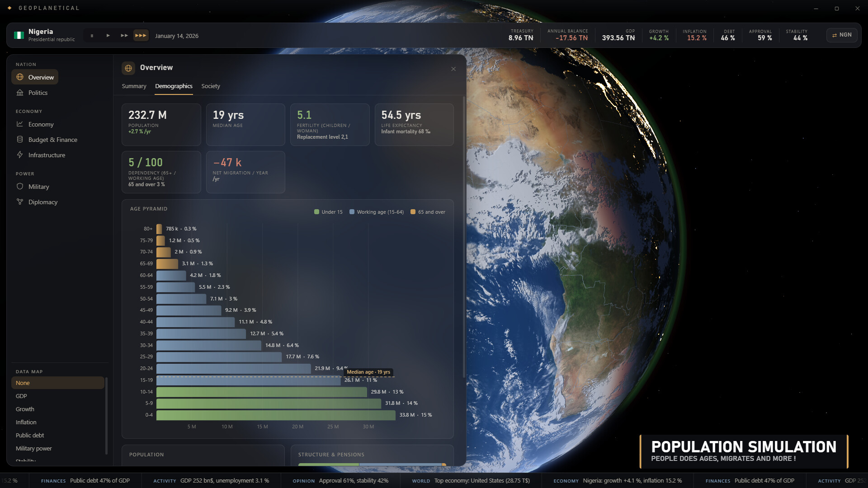Click the 5.1 fertility card

330,125
